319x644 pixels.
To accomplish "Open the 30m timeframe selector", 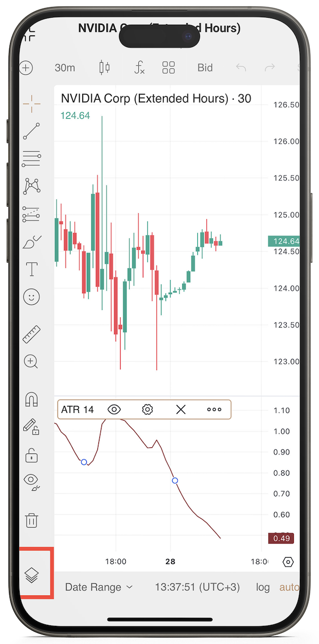I will point(65,68).
